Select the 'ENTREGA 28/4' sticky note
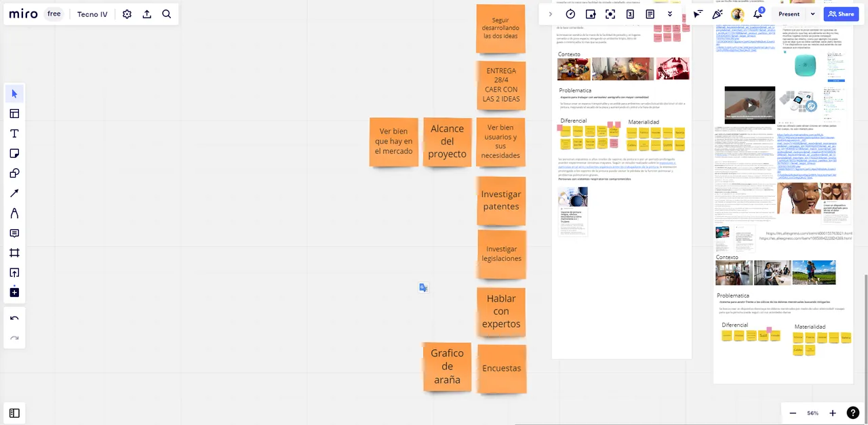868x425 pixels. 501,85
